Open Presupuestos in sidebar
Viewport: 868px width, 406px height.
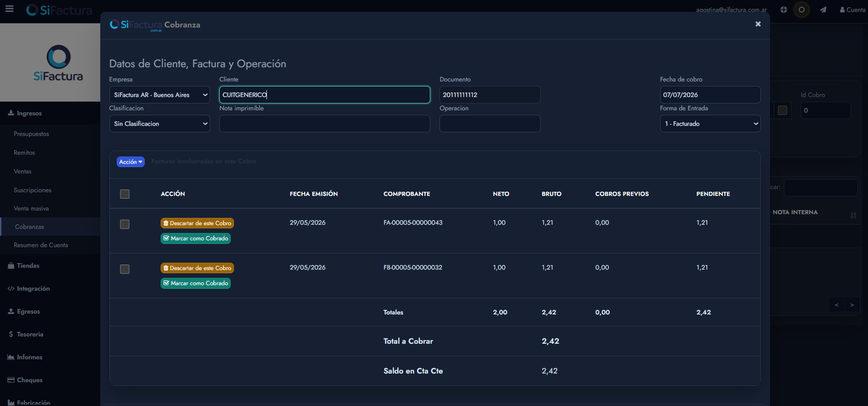pos(31,134)
